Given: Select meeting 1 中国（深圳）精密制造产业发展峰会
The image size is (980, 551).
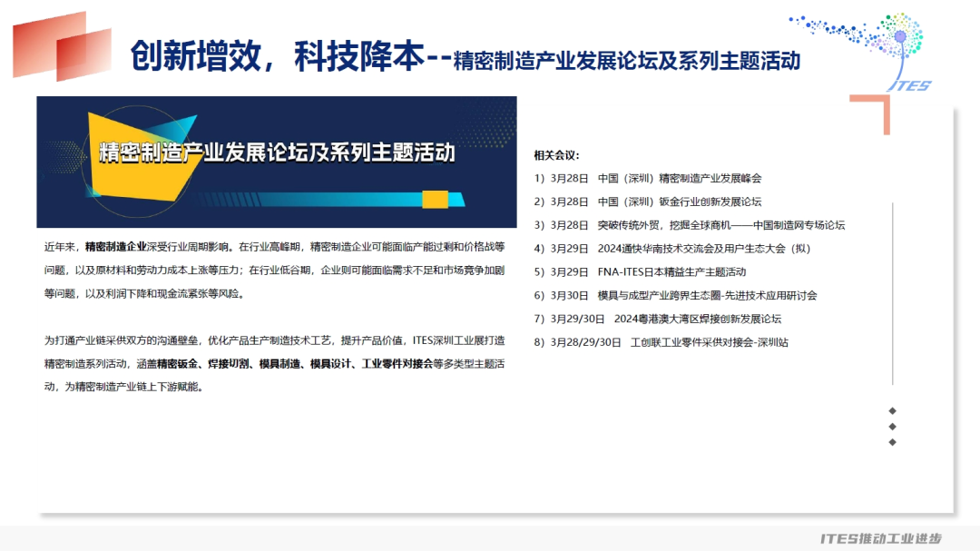Looking at the screenshot, I should (x=648, y=178).
